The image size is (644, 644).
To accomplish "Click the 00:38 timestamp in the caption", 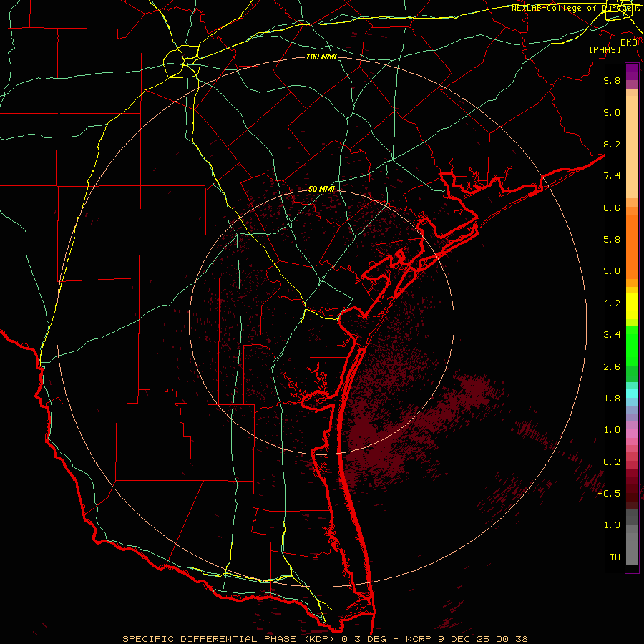I will [x=512, y=639].
